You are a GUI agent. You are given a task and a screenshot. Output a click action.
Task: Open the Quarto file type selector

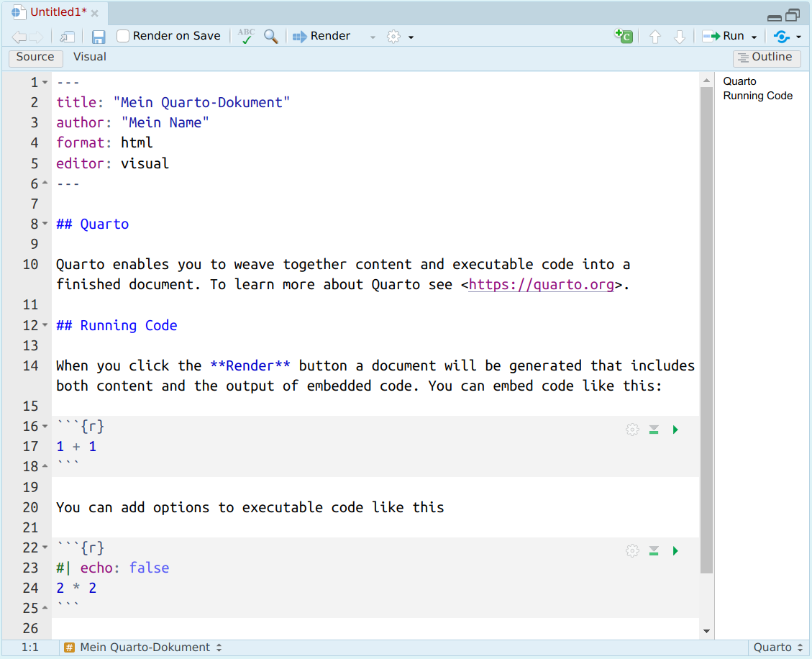pyautogui.click(x=777, y=647)
